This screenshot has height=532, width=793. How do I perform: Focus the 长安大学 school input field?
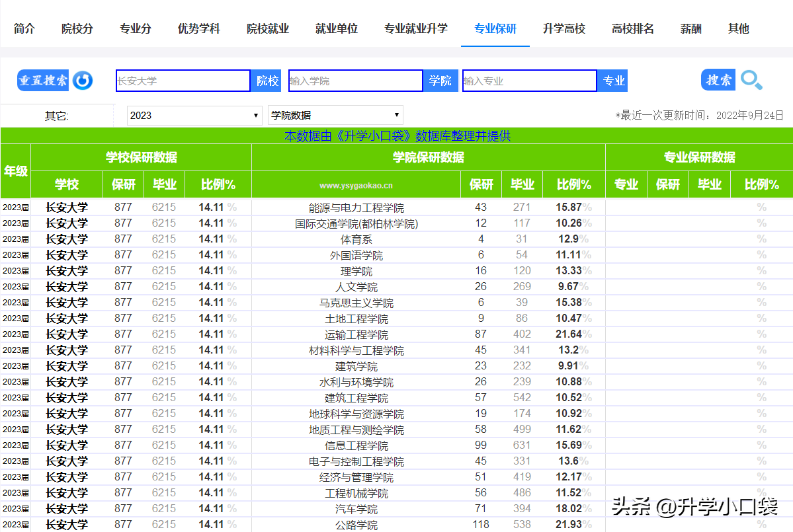183,81
